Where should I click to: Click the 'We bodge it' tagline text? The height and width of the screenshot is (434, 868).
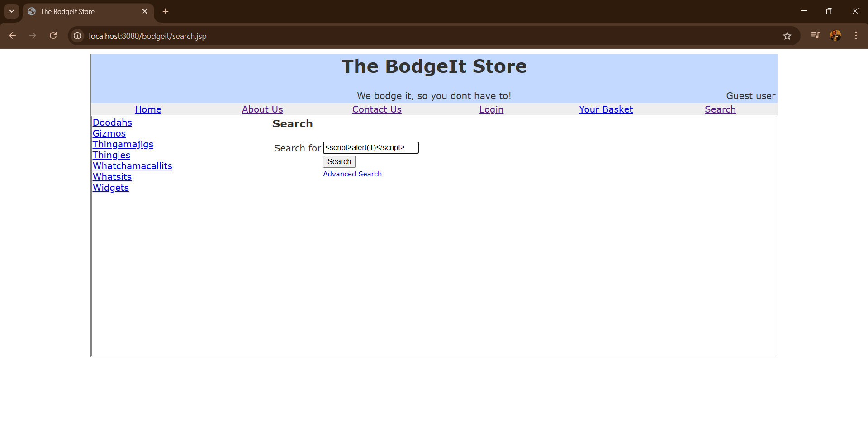434,96
